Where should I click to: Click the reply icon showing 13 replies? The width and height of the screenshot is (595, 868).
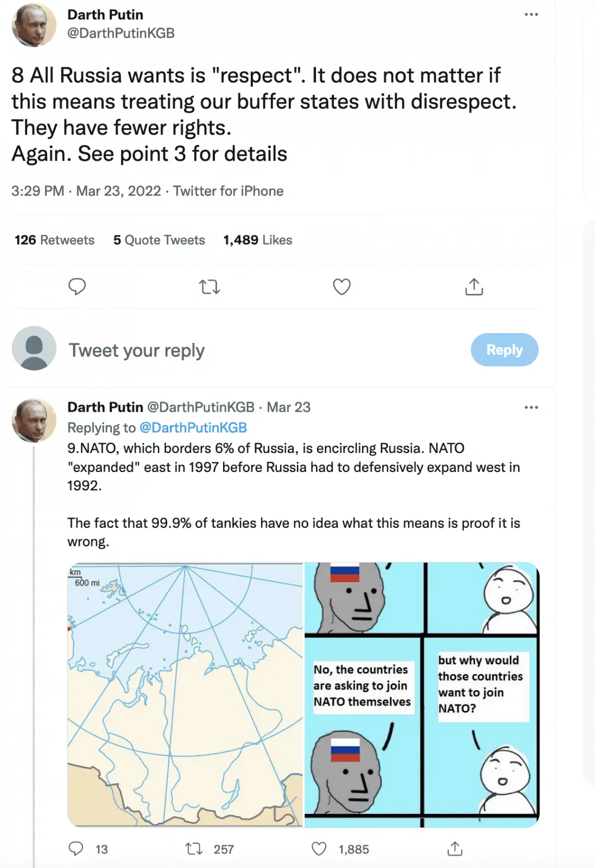77,848
